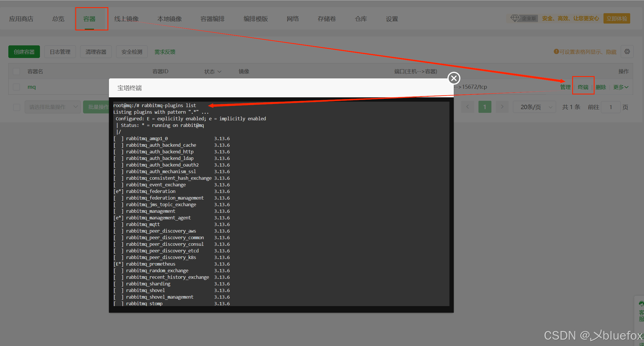Switch to the 仓库 tab

(x=361, y=19)
